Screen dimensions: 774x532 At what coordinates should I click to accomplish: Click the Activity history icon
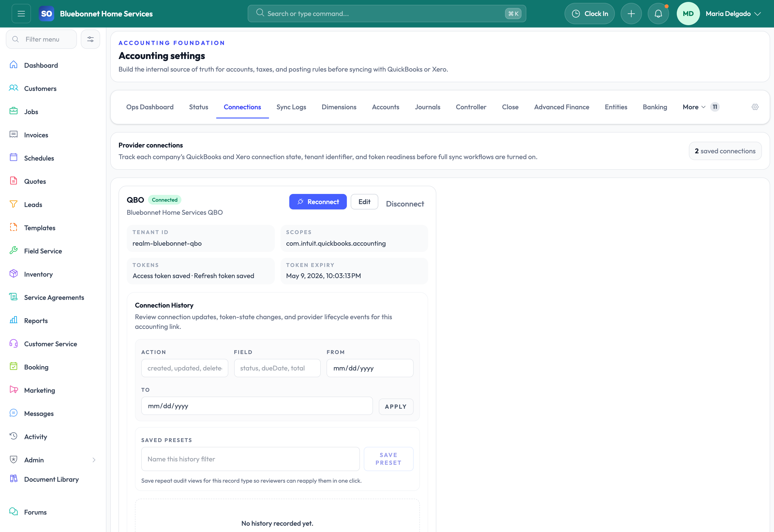(x=14, y=436)
